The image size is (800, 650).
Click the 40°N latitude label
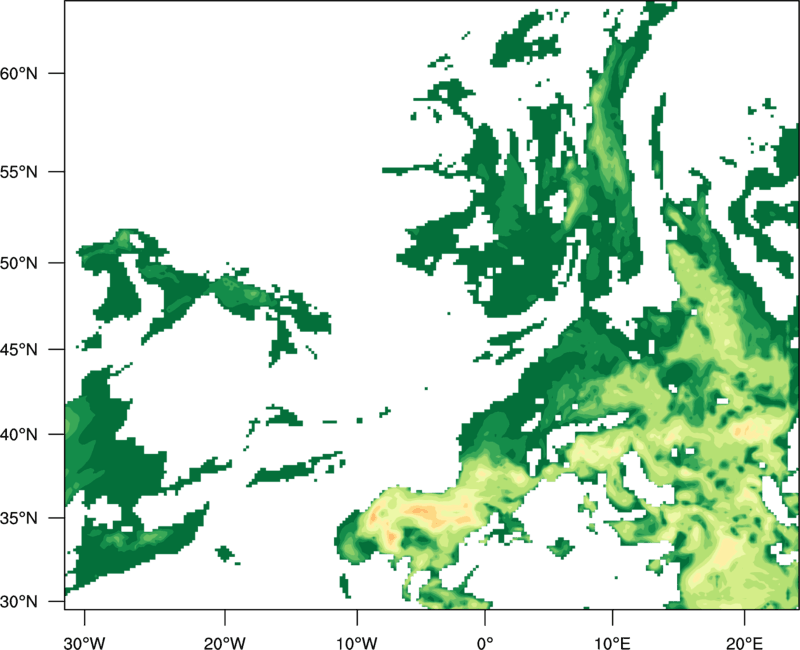[18, 434]
